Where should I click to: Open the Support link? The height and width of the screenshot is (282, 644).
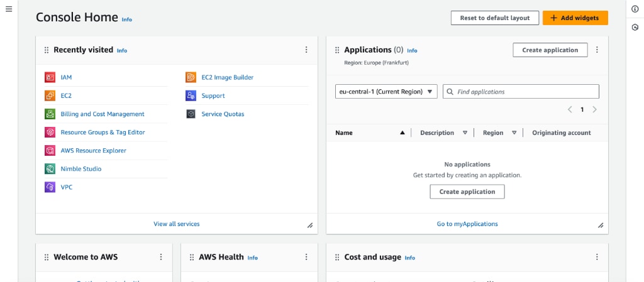213,95
